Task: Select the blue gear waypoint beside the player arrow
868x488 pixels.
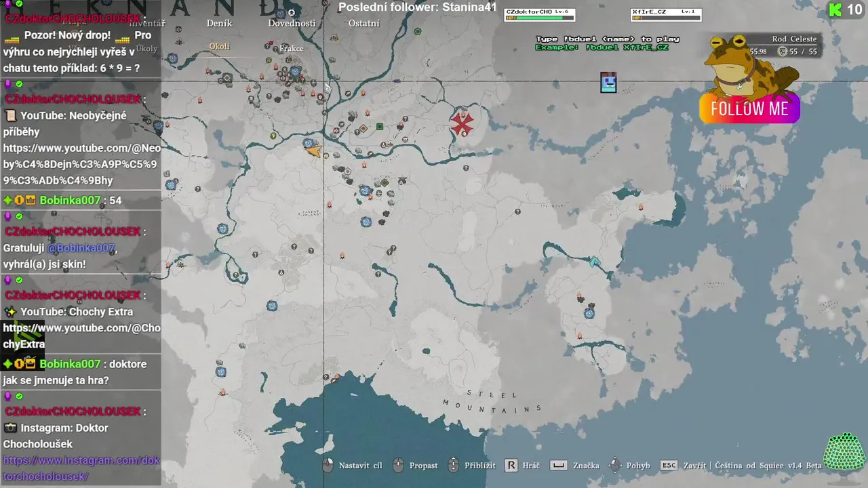Action: [309, 143]
